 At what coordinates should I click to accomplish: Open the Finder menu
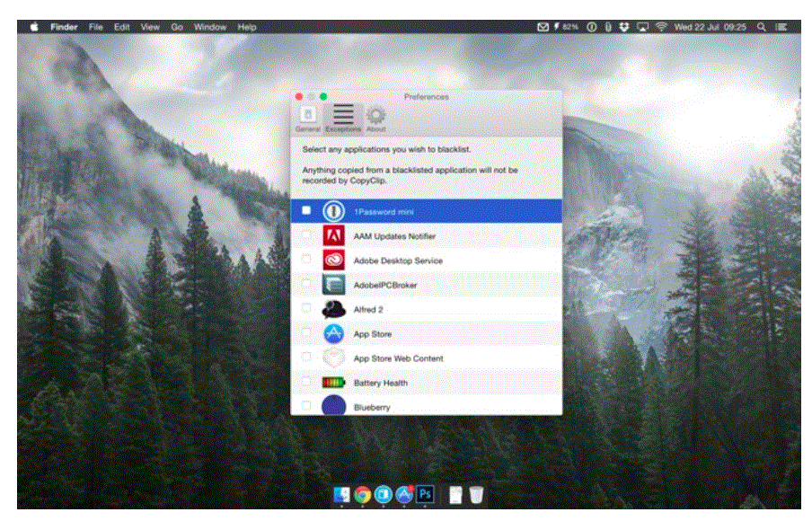click(x=64, y=27)
